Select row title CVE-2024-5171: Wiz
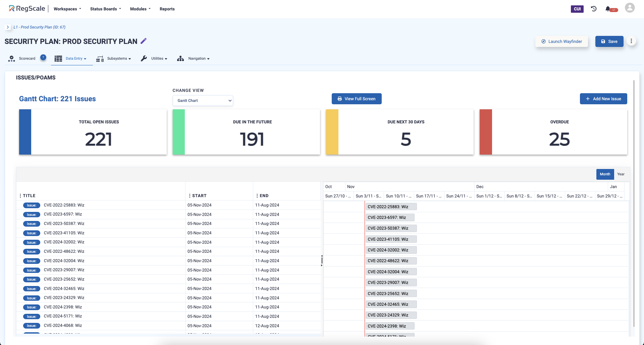The width and height of the screenshot is (644, 345). tap(63, 316)
